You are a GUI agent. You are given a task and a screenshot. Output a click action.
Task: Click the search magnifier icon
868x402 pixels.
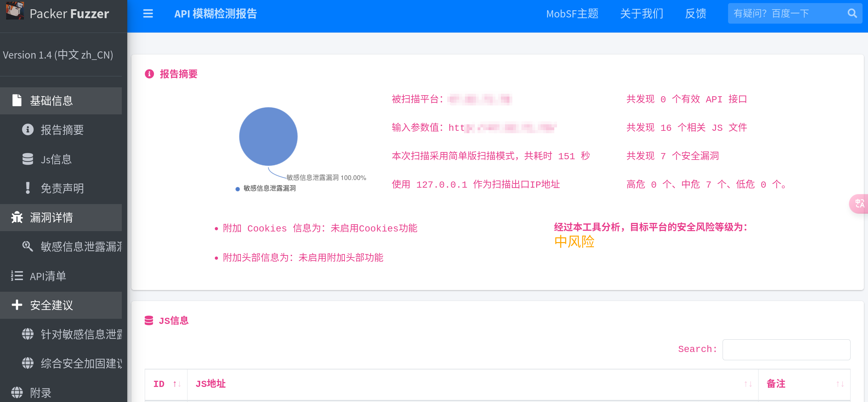coord(852,13)
